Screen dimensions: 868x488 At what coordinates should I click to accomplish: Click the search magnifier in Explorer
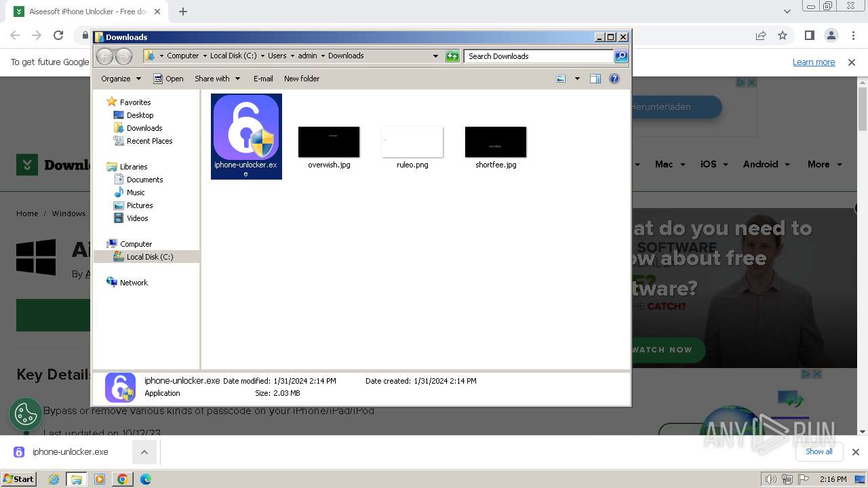(x=620, y=56)
